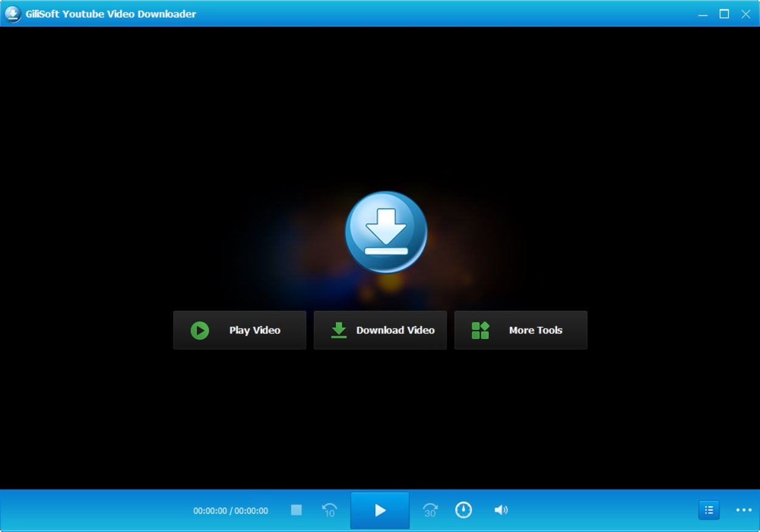Maximize the downloader window

[x=724, y=14]
